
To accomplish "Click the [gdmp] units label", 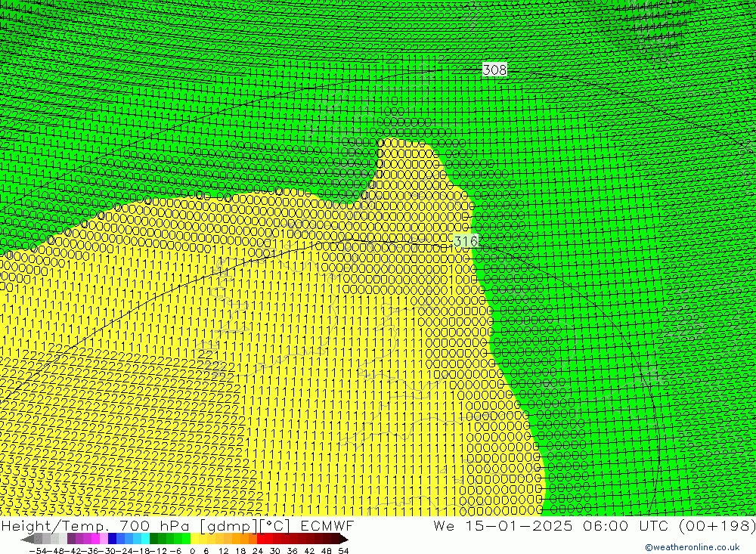I will point(229,525).
